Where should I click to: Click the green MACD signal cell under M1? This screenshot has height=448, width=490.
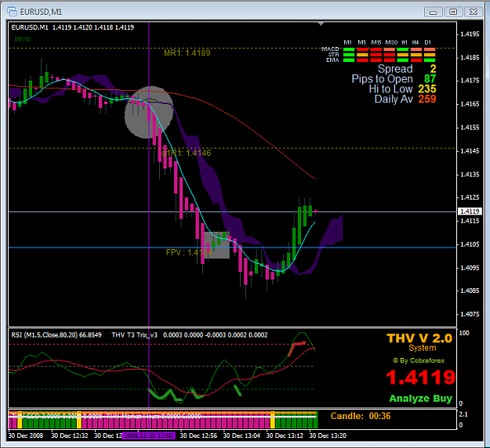click(x=349, y=49)
